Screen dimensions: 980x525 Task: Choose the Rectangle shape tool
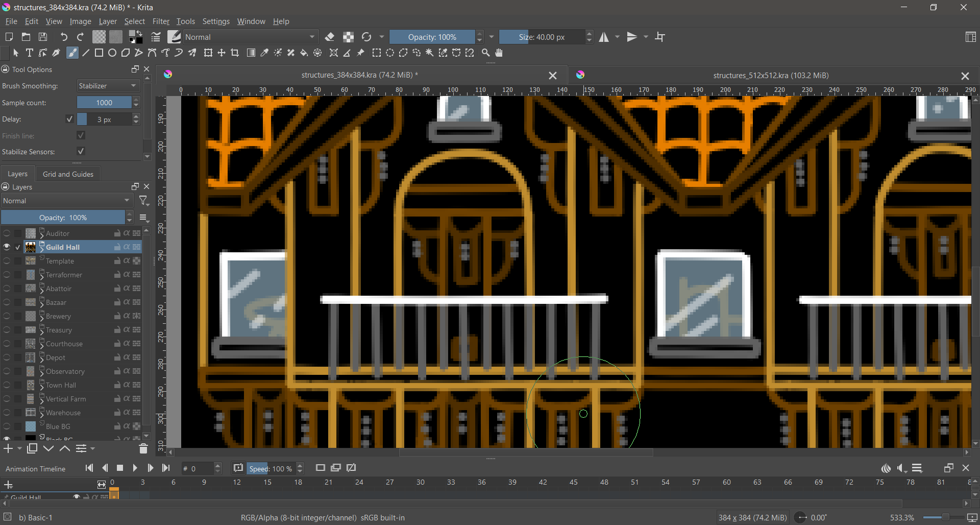(x=99, y=53)
